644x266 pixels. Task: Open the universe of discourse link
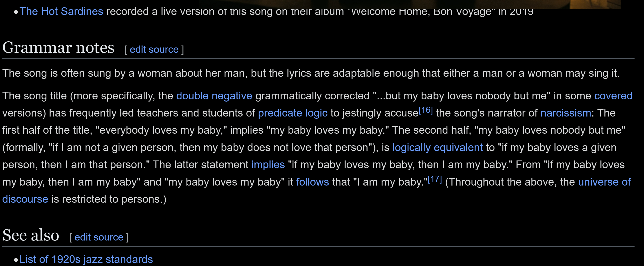coord(604,182)
